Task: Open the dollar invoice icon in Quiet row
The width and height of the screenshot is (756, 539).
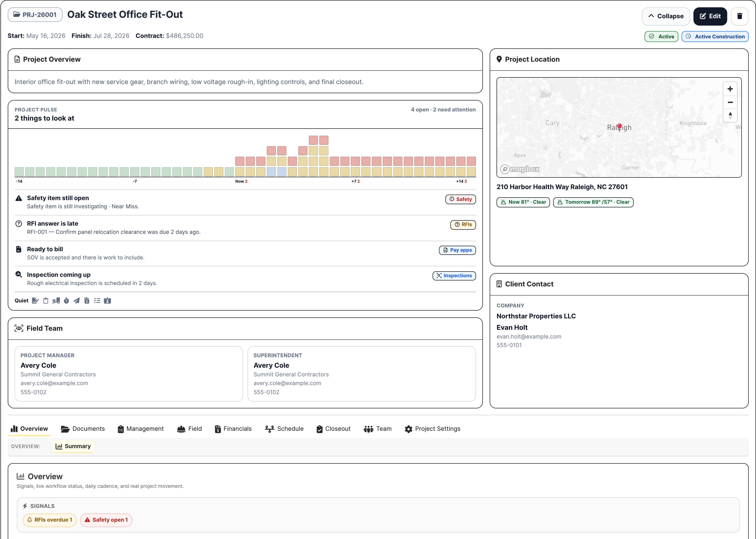Action: coord(87,301)
